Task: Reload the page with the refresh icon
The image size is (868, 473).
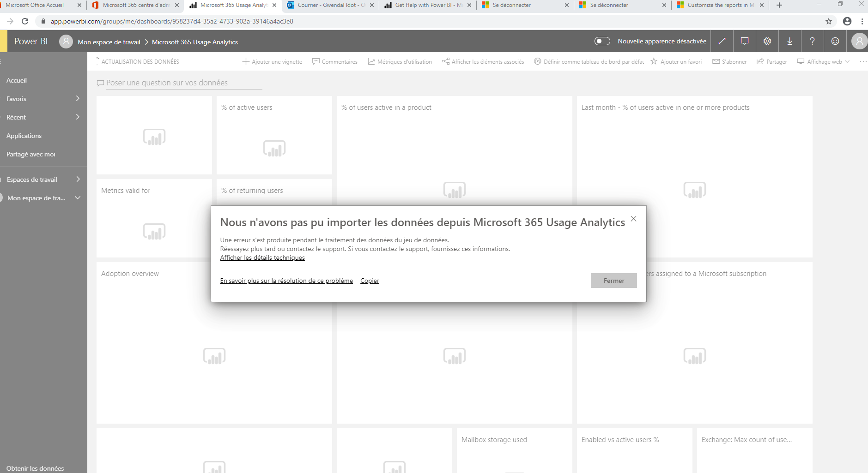Action: coord(25,21)
